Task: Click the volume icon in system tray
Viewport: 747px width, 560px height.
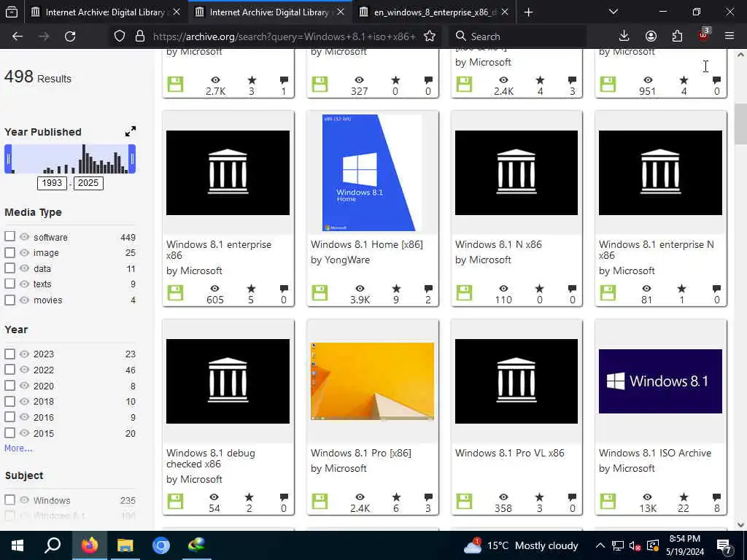Action: [635, 546]
